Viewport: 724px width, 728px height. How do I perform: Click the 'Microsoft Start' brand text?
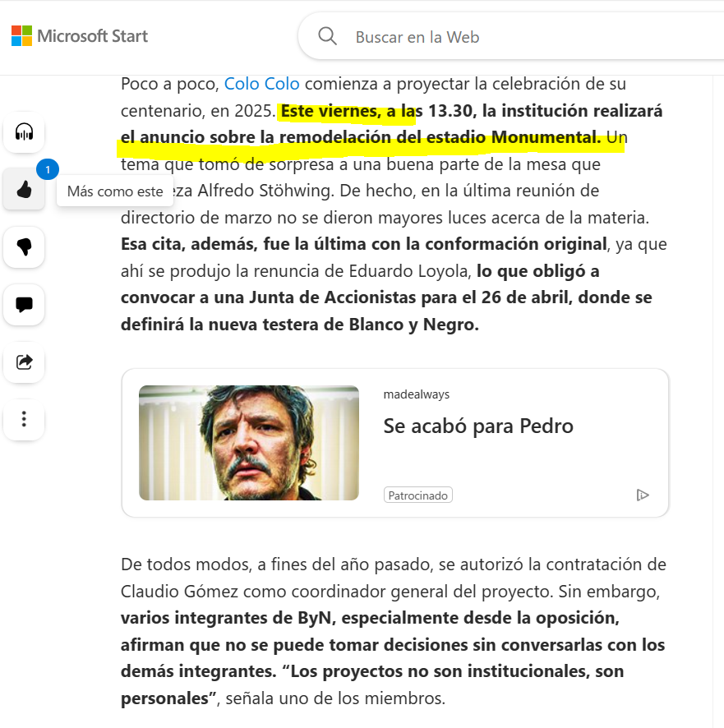[92, 36]
